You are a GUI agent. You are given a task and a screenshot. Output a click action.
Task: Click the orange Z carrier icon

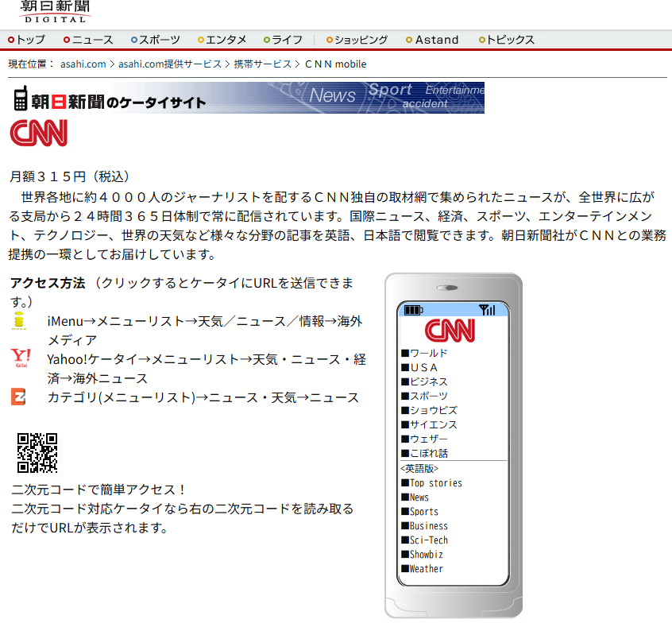(19, 397)
